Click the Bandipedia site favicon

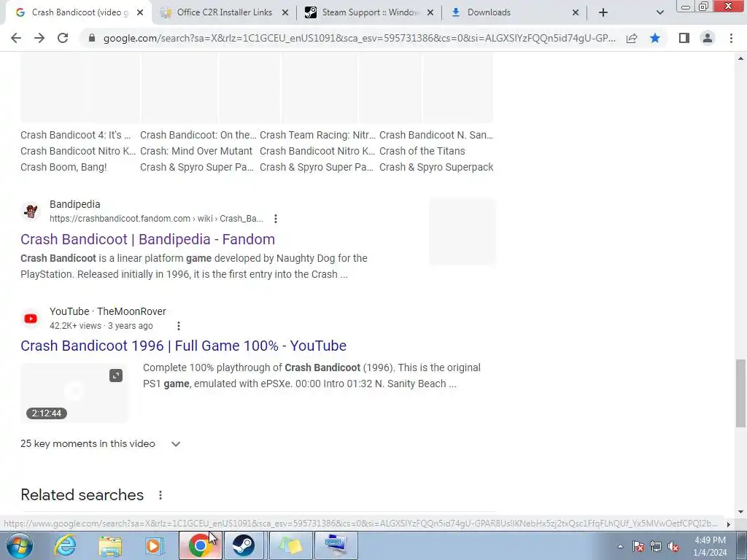31,211
